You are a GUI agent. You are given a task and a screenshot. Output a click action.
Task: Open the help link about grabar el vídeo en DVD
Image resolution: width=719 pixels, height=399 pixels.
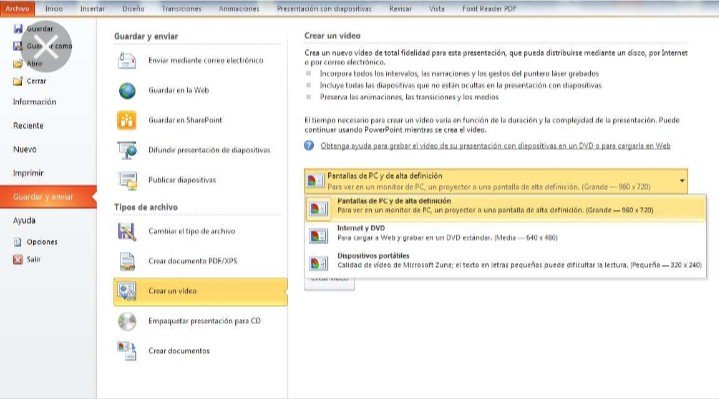pos(495,146)
